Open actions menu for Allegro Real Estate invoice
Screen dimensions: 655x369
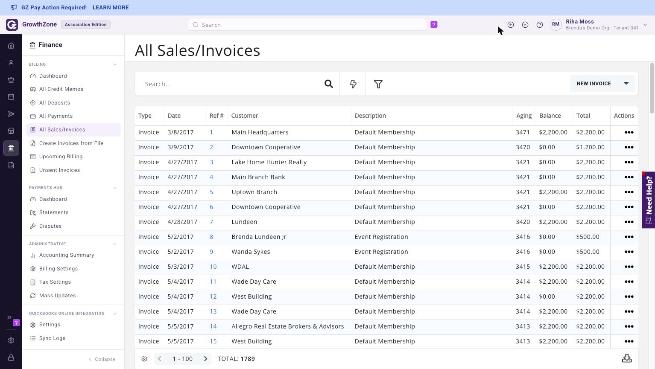click(629, 326)
